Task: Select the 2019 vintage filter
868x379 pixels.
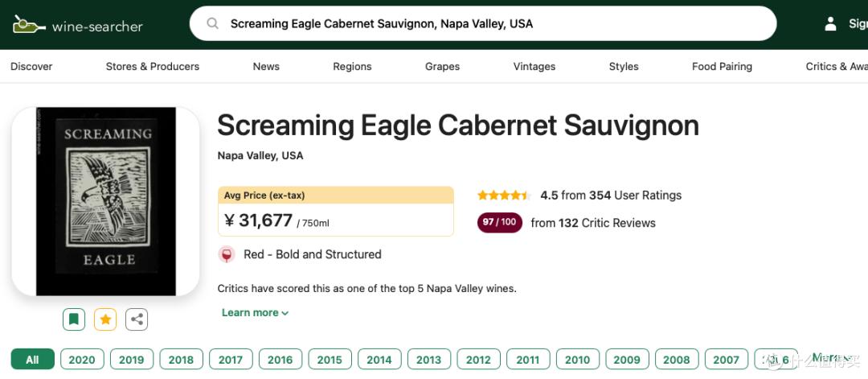Action: (x=131, y=359)
